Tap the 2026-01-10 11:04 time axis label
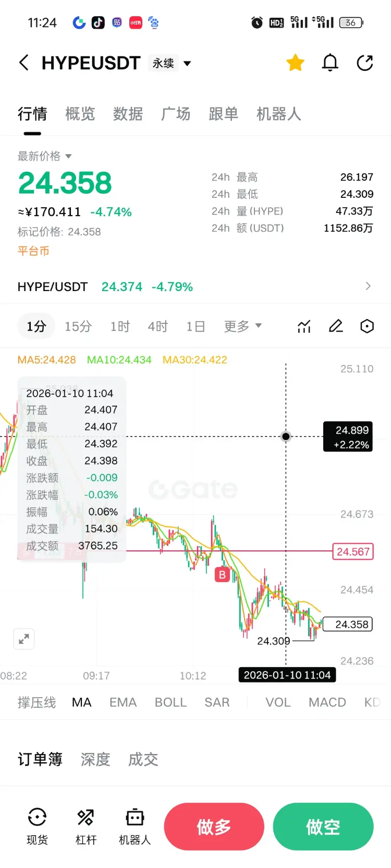Screen dimensions: 391x868 (287, 675)
